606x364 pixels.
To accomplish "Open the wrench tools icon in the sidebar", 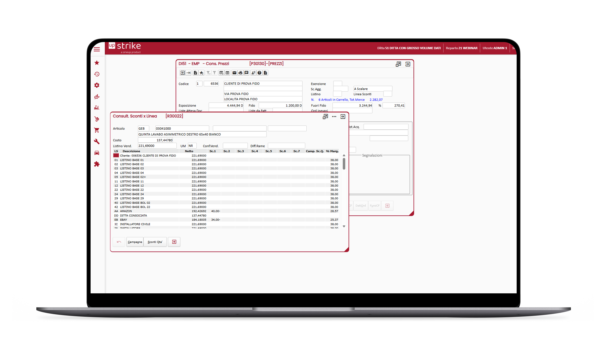I will tap(97, 142).
